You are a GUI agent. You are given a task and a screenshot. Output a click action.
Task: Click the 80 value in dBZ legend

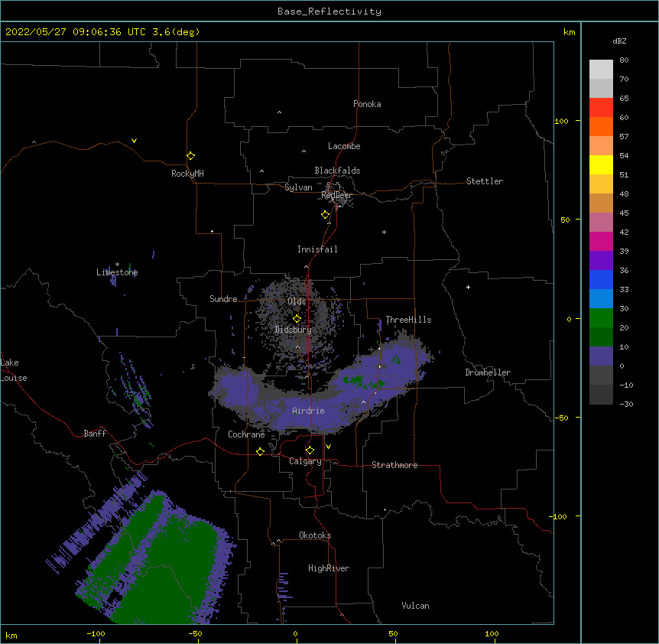click(624, 60)
